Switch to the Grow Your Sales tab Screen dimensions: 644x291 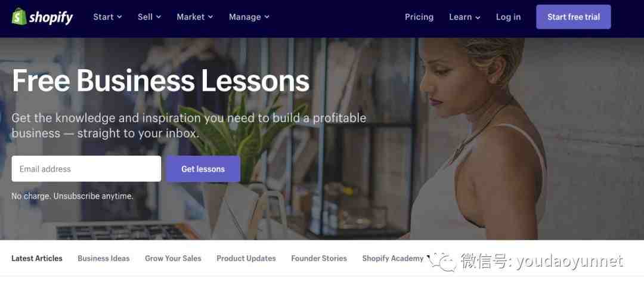point(173,258)
